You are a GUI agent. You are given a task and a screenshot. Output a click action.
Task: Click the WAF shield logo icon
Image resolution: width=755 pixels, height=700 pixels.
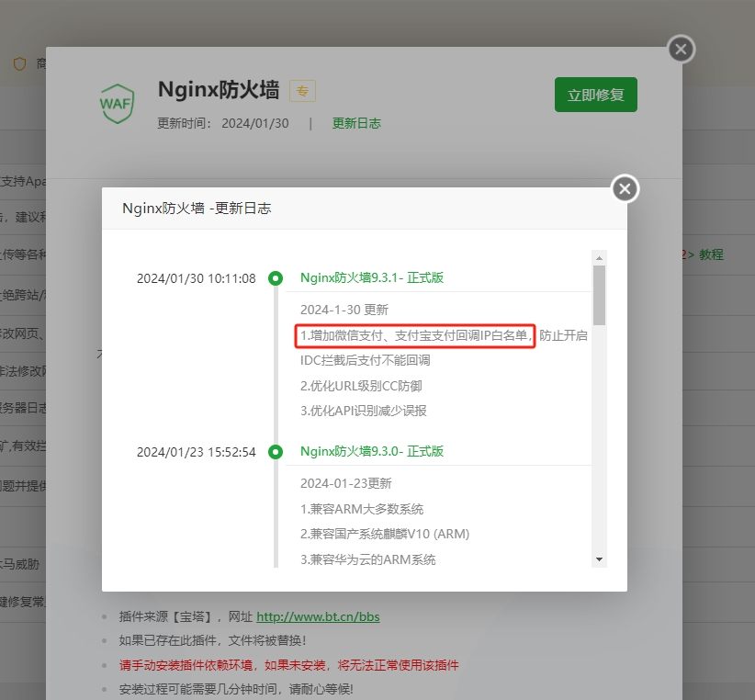117,104
